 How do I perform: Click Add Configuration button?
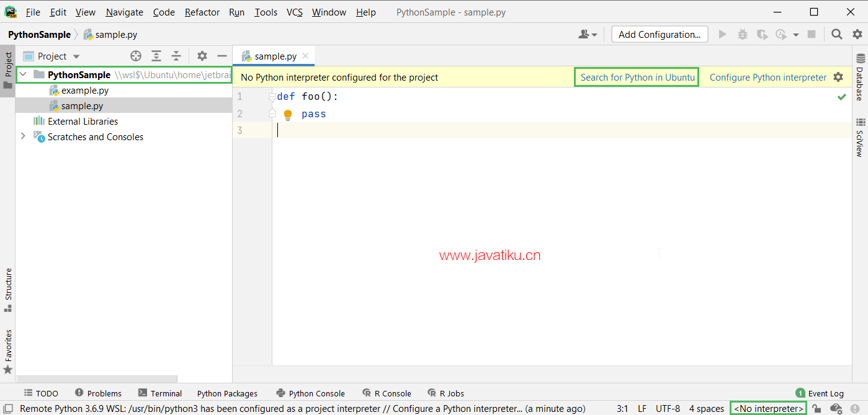(659, 35)
